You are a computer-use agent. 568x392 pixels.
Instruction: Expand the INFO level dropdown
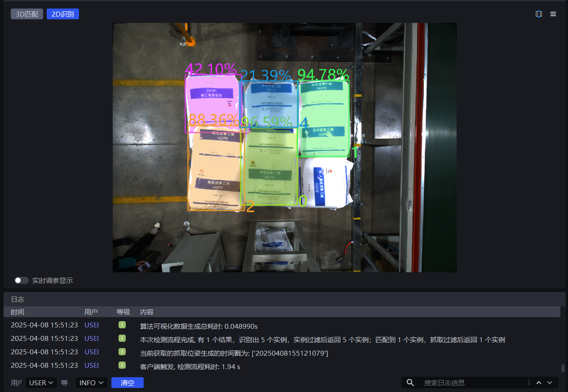(x=91, y=383)
